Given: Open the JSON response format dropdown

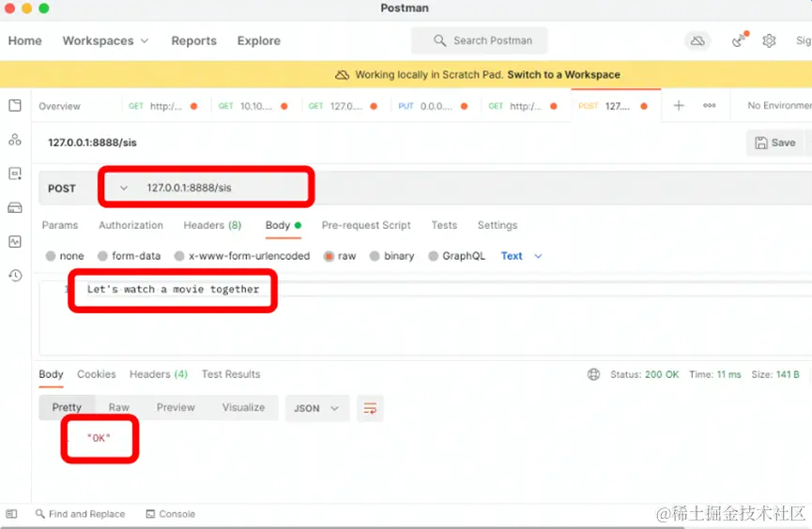Looking at the screenshot, I should click(317, 408).
